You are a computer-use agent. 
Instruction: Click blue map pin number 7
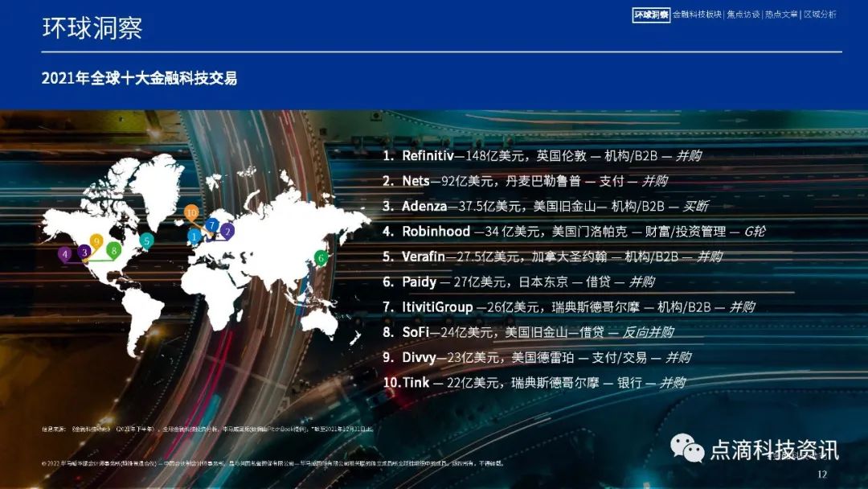[x=211, y=225]
